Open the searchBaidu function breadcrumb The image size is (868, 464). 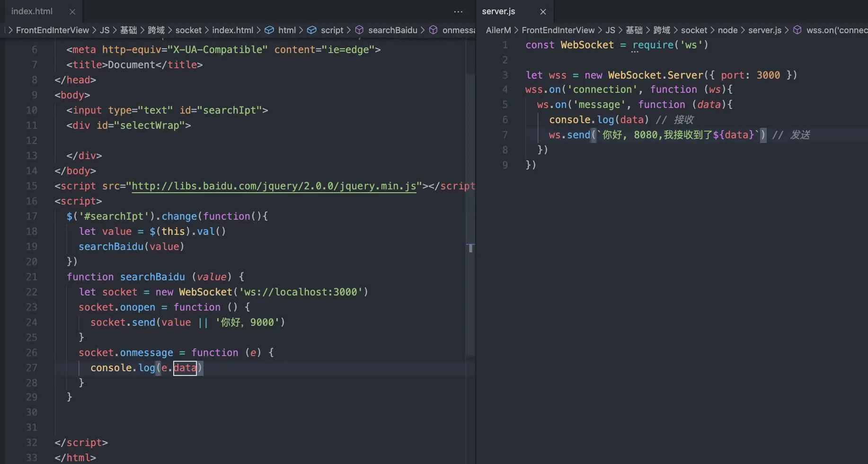coord(393,30)
